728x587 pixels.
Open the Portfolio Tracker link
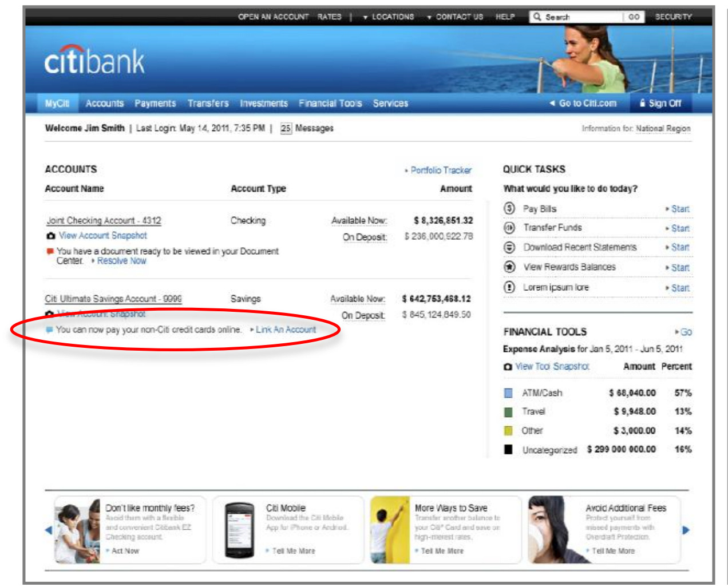click(438, 170)
